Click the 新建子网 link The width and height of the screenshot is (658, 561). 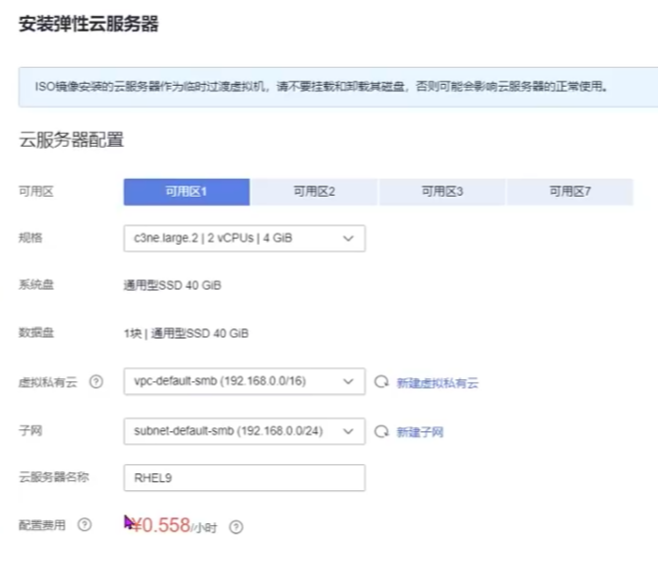click(419, 432)
